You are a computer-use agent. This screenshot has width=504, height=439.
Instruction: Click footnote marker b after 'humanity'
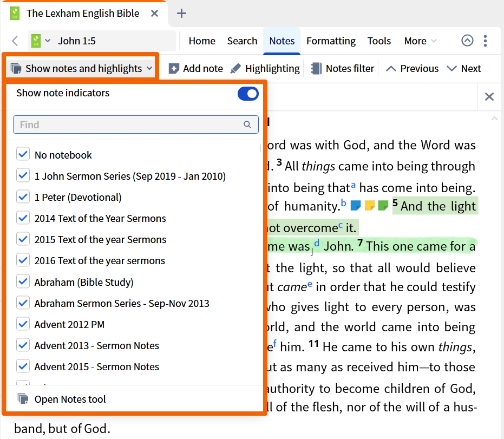(343, 203)
